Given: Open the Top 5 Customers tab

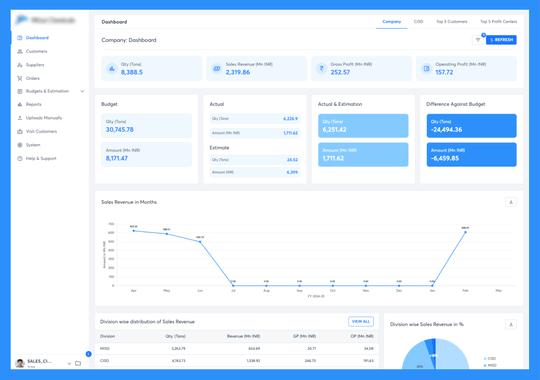Looking at the screenshot, I should (x=451, y=22).
